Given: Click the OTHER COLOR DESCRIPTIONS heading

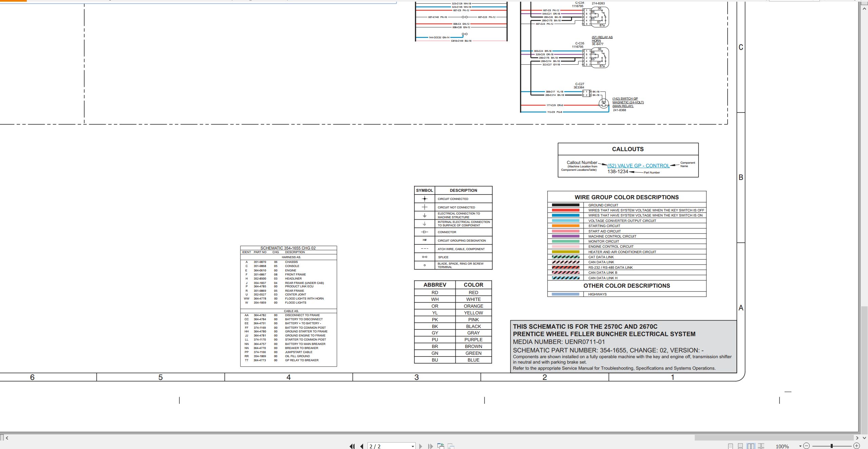Looking at the screenshot, I should click(x=627, y=286).
